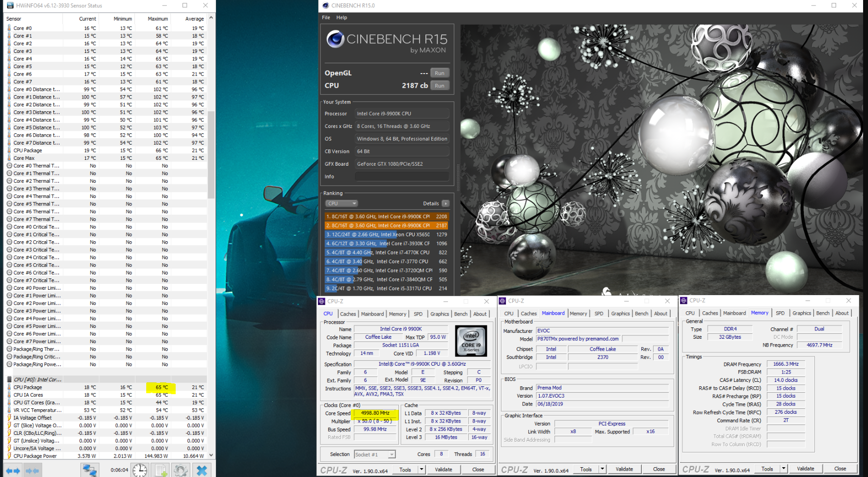The image size is (868, 477).
Task: Click the Intel Core i9 logo in CPU-Z
Action: 471,340
